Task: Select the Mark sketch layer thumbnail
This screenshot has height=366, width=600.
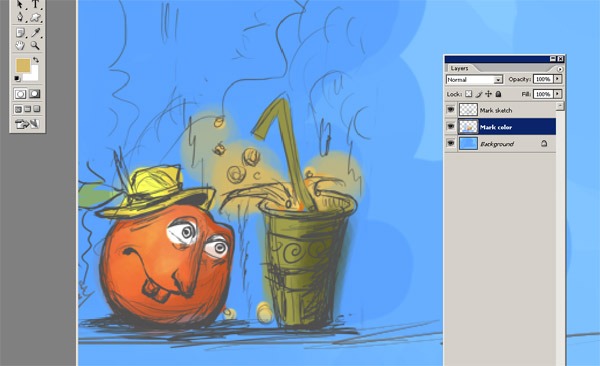Action: click(x=468, y=110)
